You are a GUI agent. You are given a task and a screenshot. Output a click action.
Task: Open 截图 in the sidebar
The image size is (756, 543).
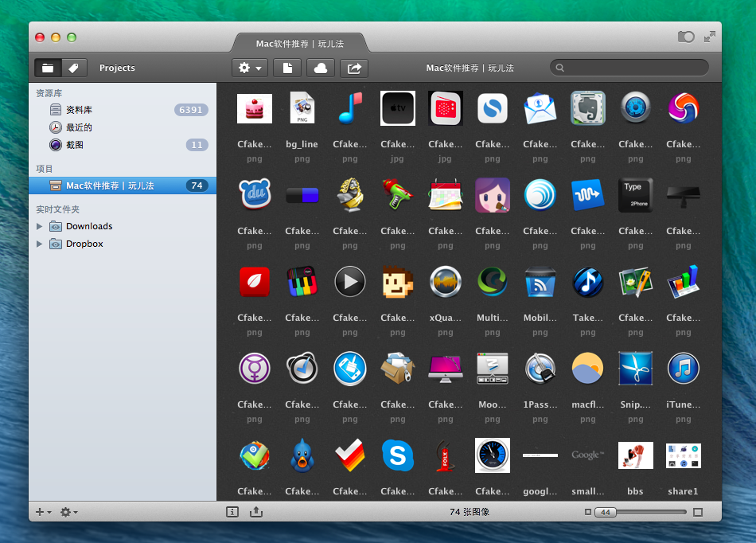tap(123, 145)
